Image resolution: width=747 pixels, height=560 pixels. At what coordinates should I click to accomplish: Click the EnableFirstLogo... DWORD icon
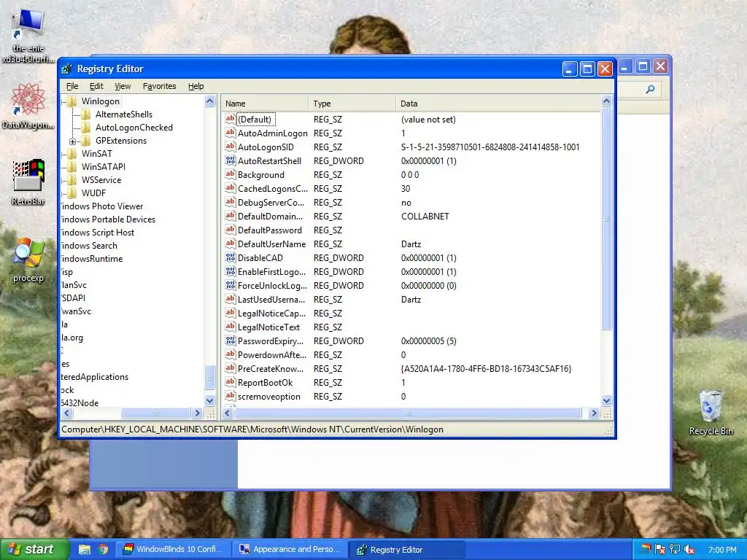pyautogui.click(x=230, y=271)
